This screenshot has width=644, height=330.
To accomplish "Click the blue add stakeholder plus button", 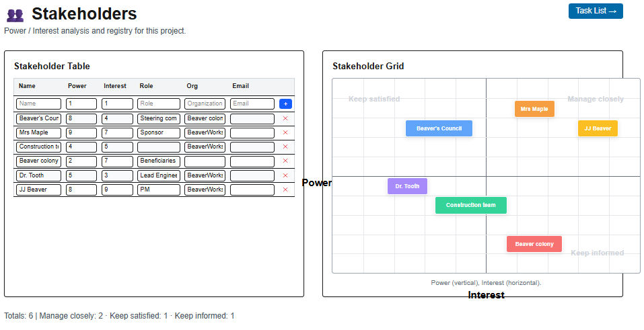I will click(x=285, y=104).
